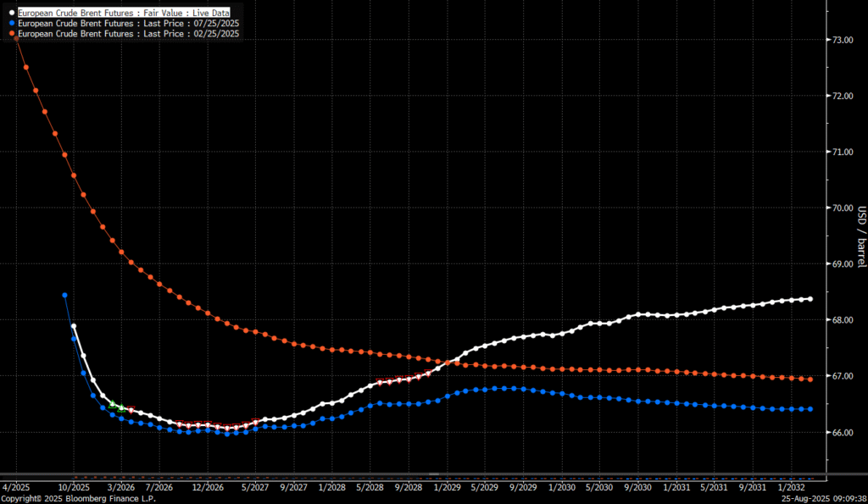Click the first white data point near 67.90
This screenshot has width=868, height=504.
(74, 326)
